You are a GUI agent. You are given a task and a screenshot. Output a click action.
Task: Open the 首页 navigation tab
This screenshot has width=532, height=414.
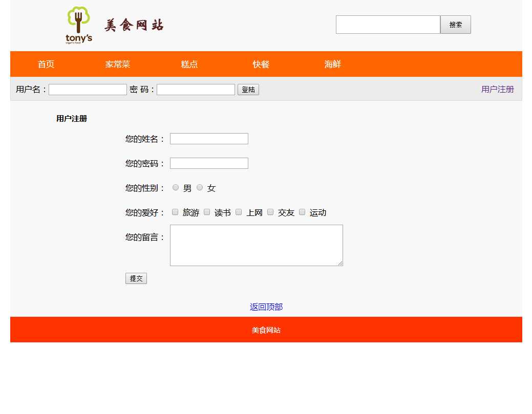[46, 64]
